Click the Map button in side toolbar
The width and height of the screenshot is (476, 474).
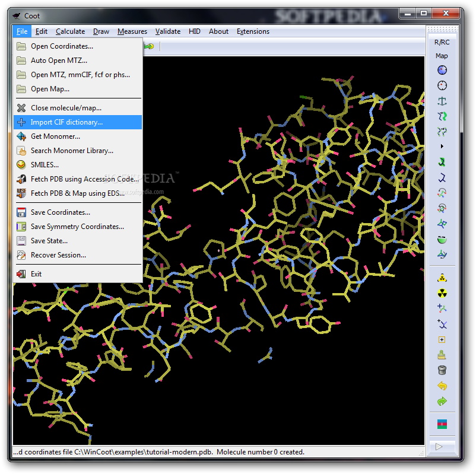(x=442, y=56)
